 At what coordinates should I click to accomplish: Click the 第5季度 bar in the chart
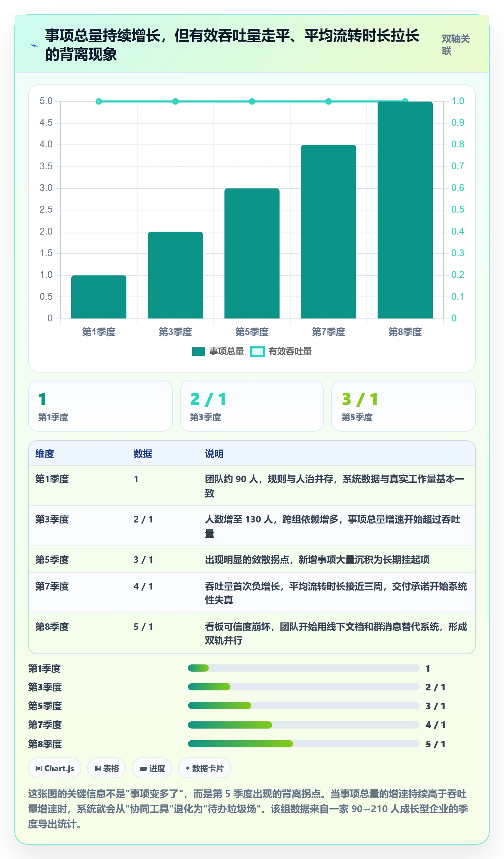[x=252, y=253]
